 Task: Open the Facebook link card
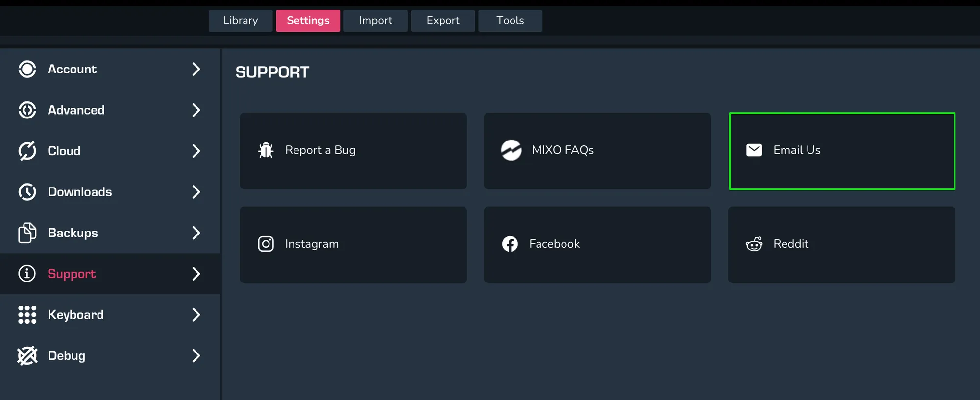[597, 244]
